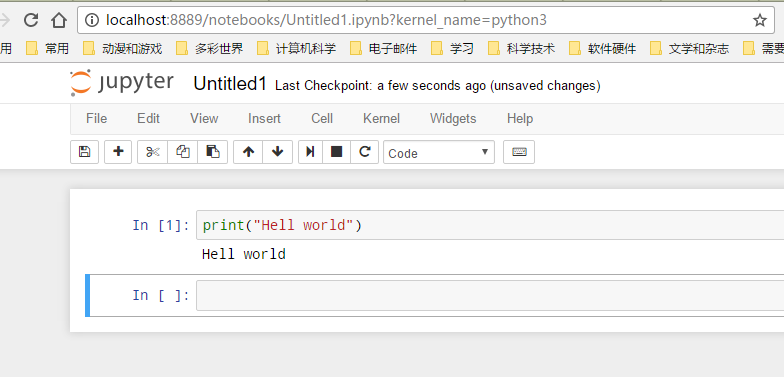Open 计算机科学 bookmark folder

pyautogui.click(x=296, y=48)
